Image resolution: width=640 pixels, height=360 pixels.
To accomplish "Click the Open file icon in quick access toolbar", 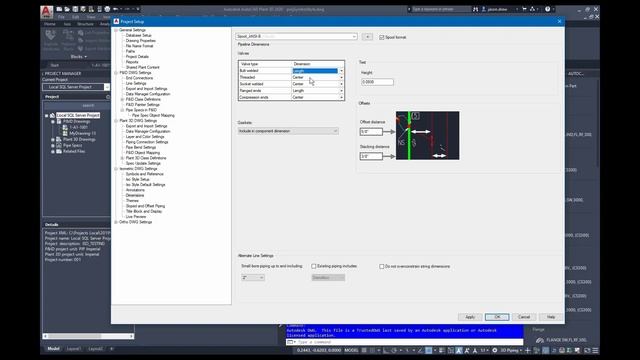I will tap(67, 9).
